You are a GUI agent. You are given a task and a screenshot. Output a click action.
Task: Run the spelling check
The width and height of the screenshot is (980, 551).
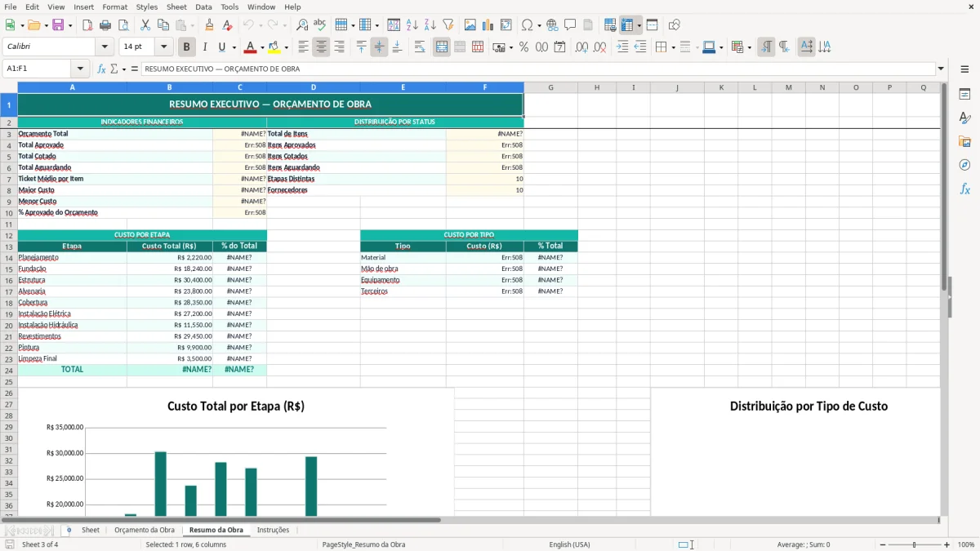tap(320, 25)
